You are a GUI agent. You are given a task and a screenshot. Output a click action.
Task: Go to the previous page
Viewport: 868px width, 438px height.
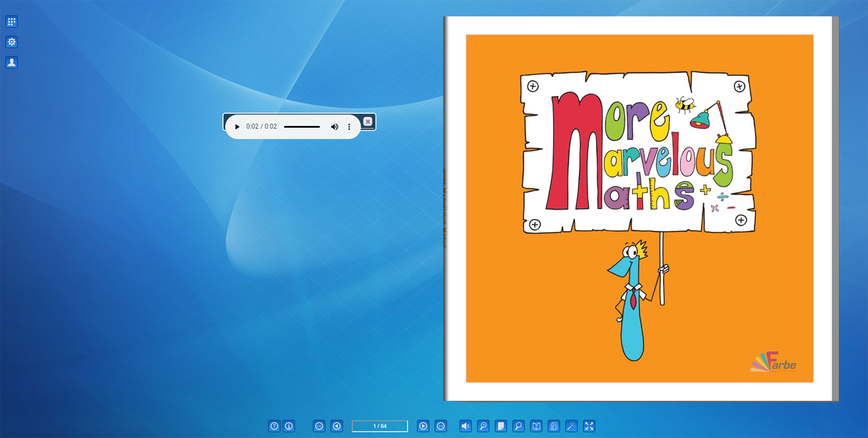pyautogui.click(x=337, y=426)
